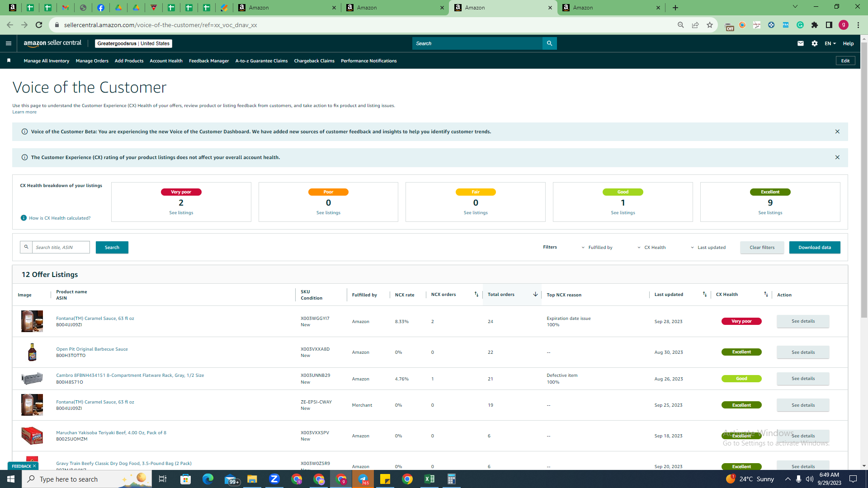Click See details for Cambro Flatware Rack
This screenshot has width=868, height=488.
pos(803,378)
